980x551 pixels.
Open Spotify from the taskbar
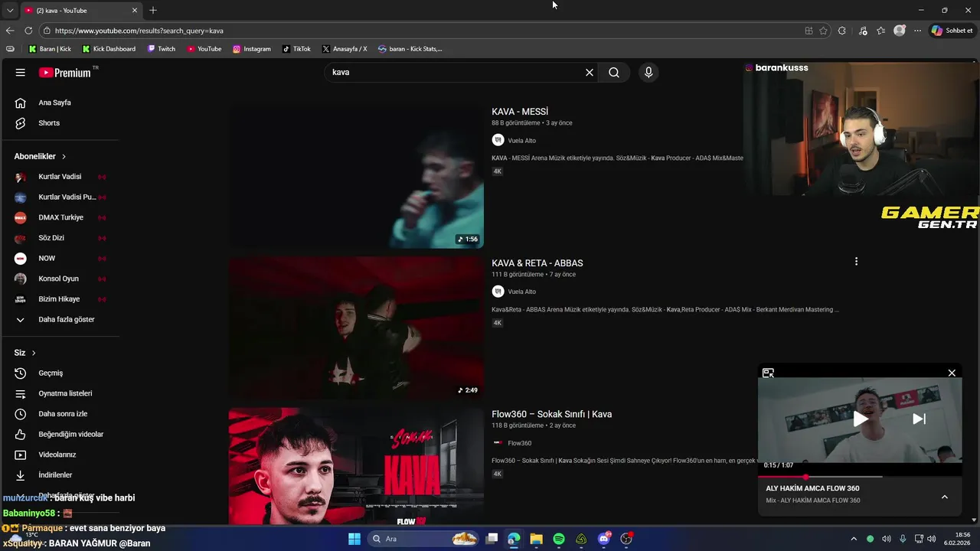[x=559, y=539]
